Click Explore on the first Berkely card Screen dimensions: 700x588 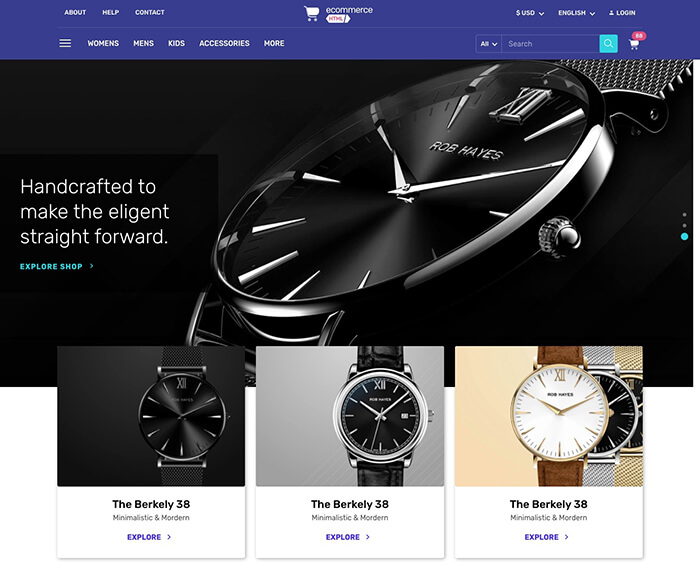(144, 537)
